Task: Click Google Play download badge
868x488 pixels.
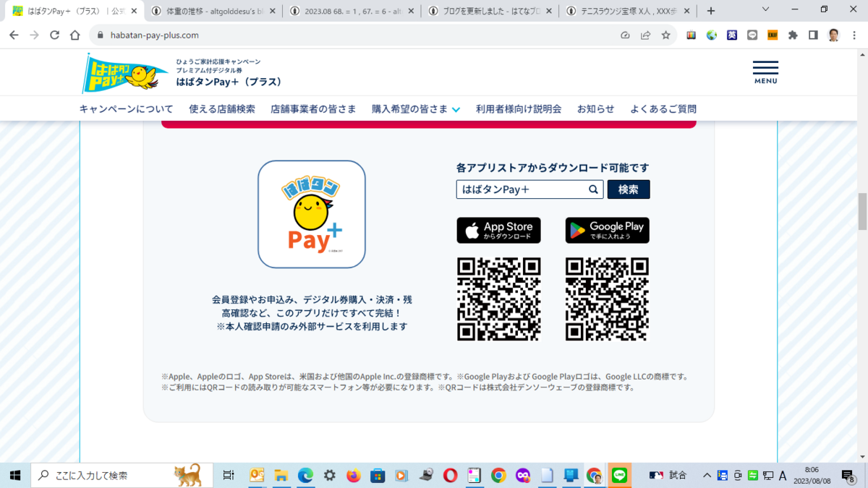Action: (608, 230)
